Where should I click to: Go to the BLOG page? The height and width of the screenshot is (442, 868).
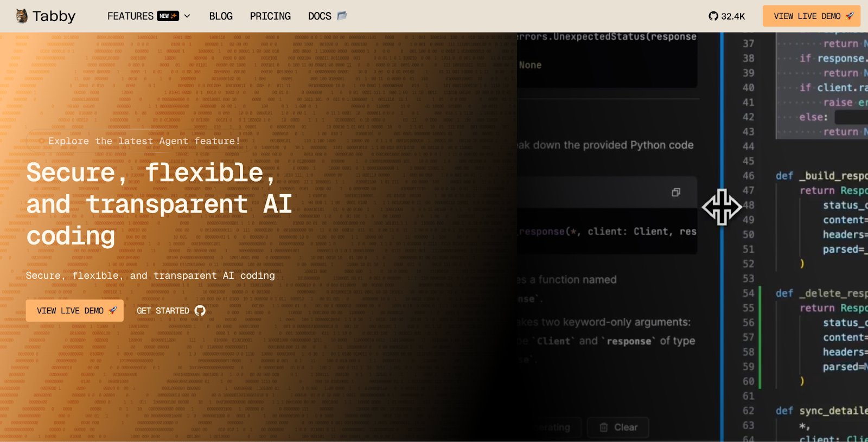[x=221, y=16]
